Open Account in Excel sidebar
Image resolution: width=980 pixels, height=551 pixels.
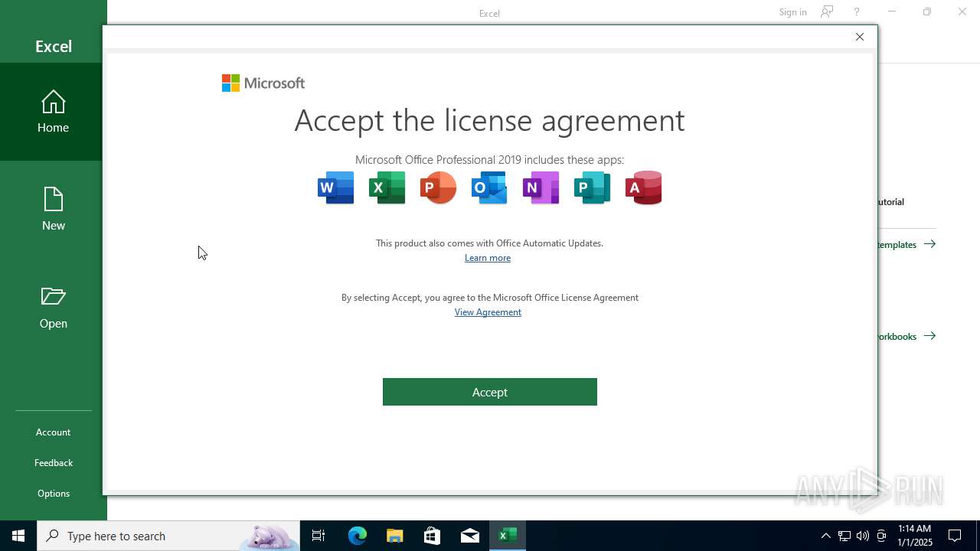coord(53,432)
